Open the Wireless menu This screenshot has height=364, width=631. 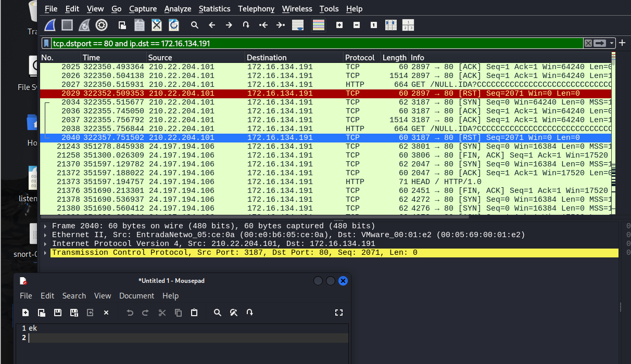[x=297, y=9]
